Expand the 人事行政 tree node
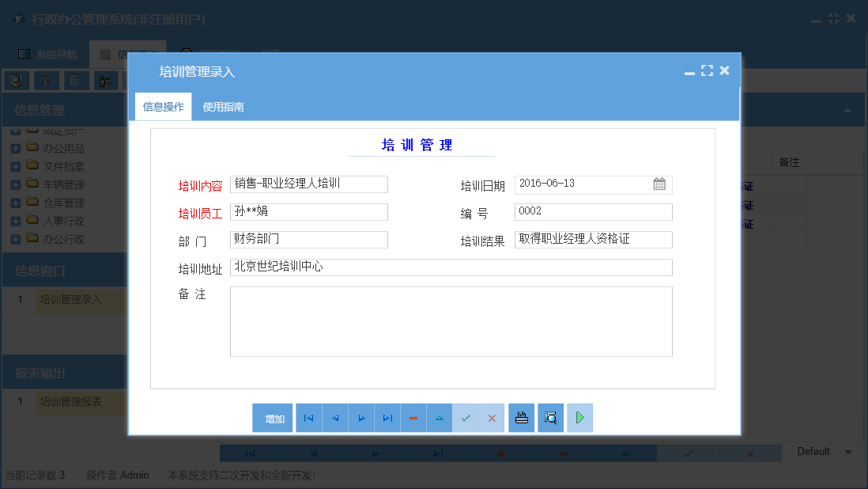Image resolution: width=868 pixels, height=489 pixels. coord(16,220)
